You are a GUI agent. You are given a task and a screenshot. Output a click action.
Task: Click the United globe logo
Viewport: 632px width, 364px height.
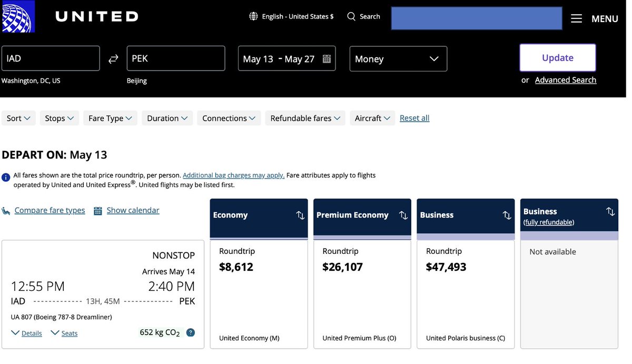click(x=18, y=16)
